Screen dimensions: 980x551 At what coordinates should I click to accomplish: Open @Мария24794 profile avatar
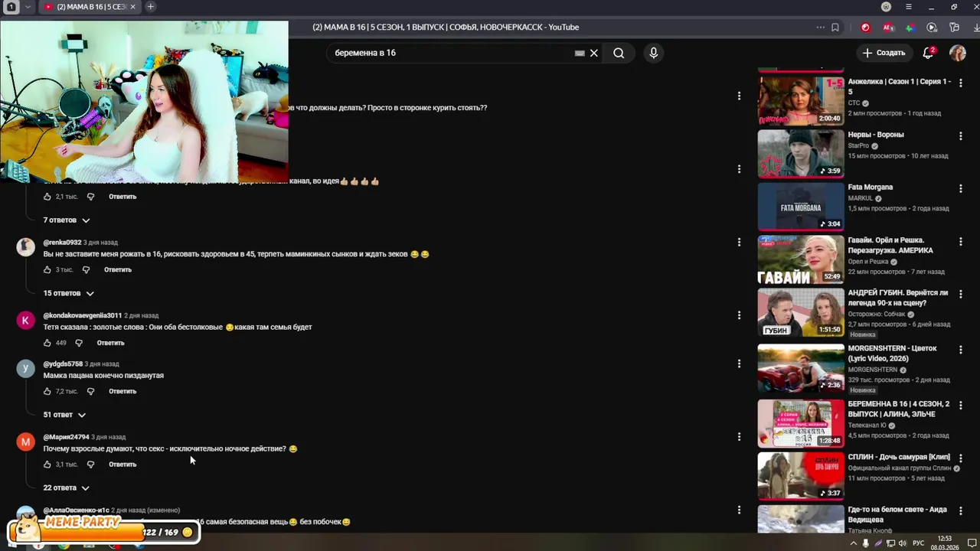tap(26, 442)
